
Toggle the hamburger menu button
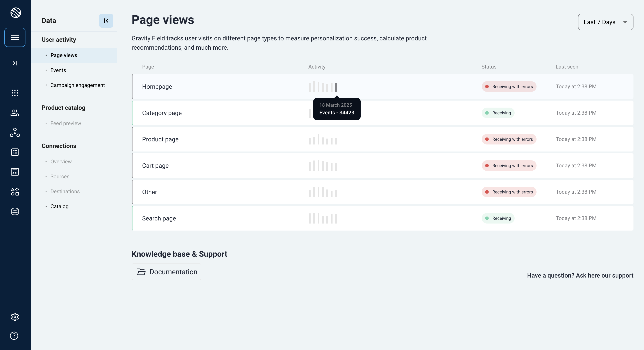coord(15,37)
